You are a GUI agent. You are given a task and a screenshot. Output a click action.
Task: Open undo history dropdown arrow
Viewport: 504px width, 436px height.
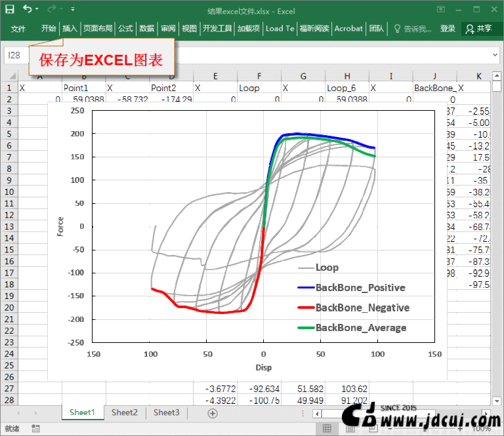[37, 10]
